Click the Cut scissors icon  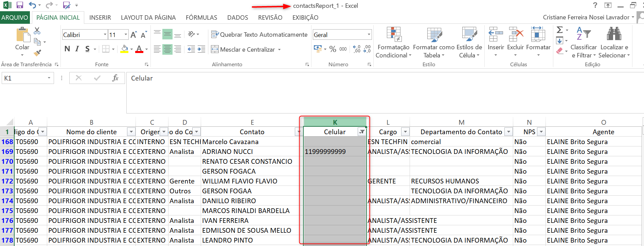[37, 31]
